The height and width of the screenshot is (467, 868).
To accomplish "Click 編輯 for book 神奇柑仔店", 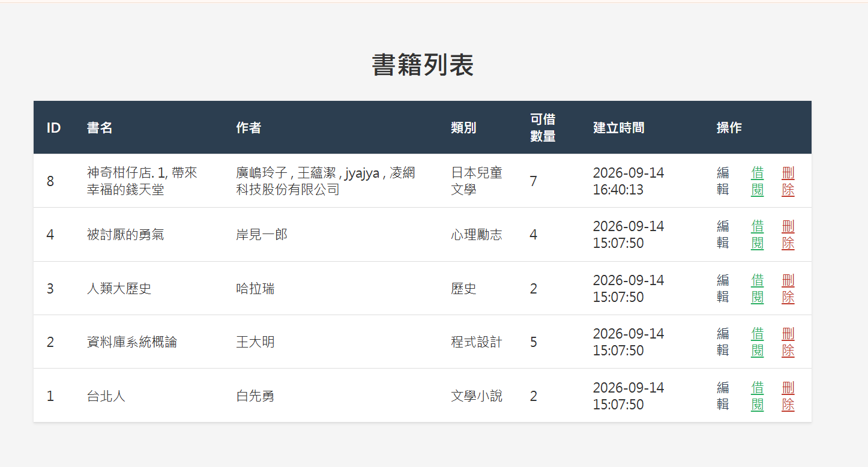I will [x=723, y=181].
